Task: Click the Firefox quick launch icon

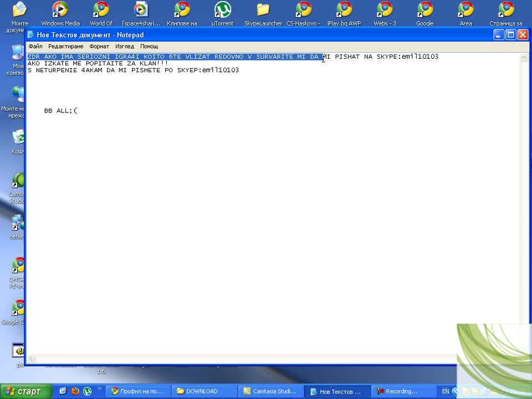Action: [x=75, y=391]
